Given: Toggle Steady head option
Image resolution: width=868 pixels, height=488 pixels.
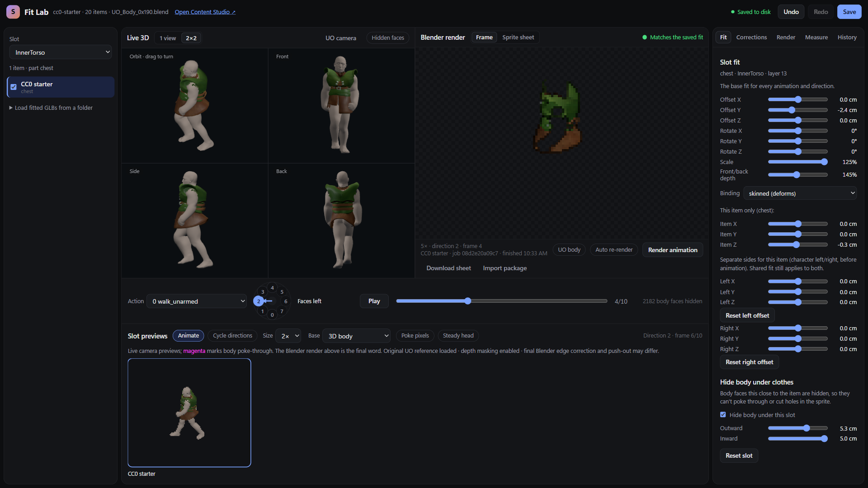Looking at the screenshot, I should click(458, 336).
